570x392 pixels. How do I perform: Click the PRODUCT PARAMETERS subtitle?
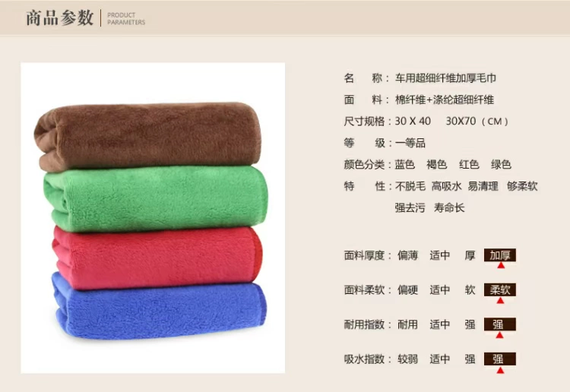125,18
